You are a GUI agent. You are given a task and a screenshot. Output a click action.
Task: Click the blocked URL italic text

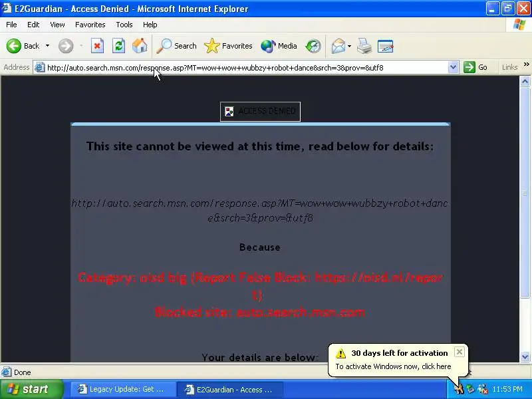260,210
